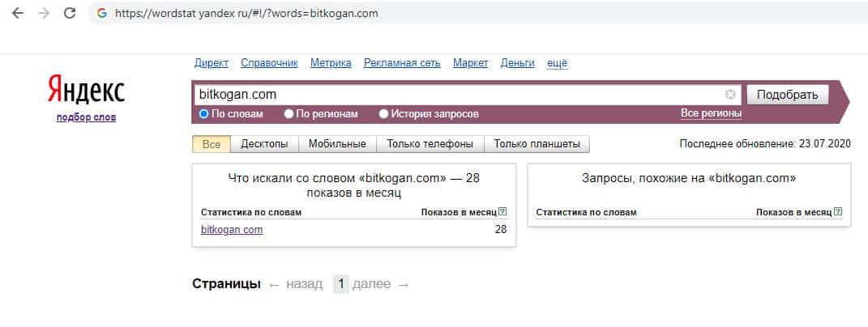868x327 pixels.
Task: Open the help icon next to the left 'Показов в месяц'
Action: pos(502,211)
